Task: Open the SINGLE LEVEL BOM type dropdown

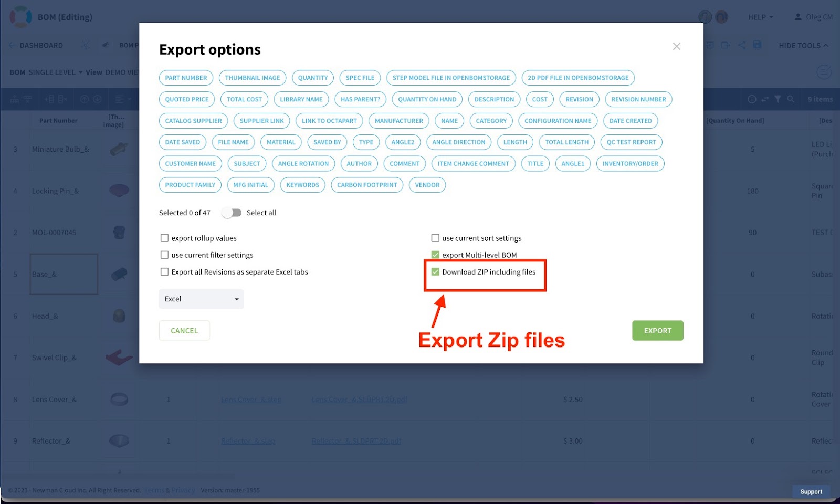Action: [x=55, y=72]
